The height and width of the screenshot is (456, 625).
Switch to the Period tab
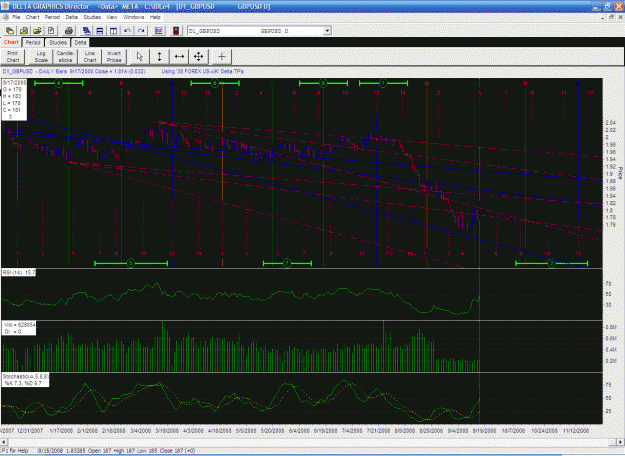click(x=33, y=42)
